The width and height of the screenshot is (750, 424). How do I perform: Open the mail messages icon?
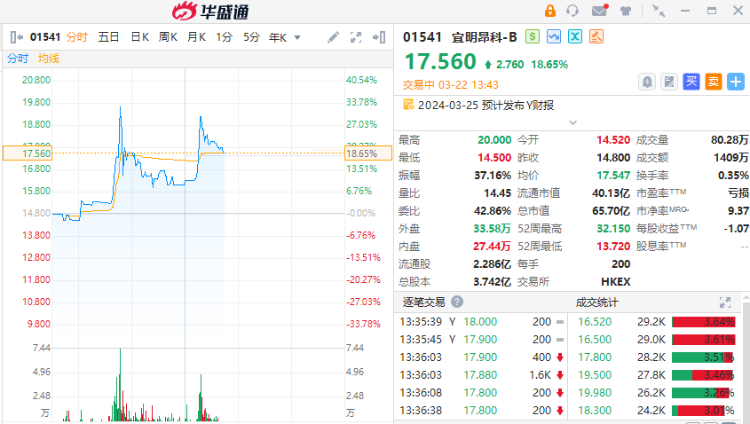(x=599, y=10)
